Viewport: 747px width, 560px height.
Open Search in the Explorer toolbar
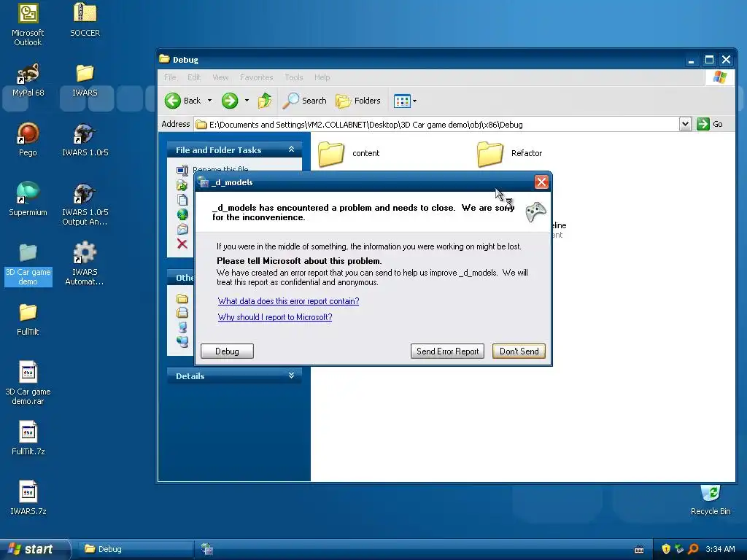point(304,101)
